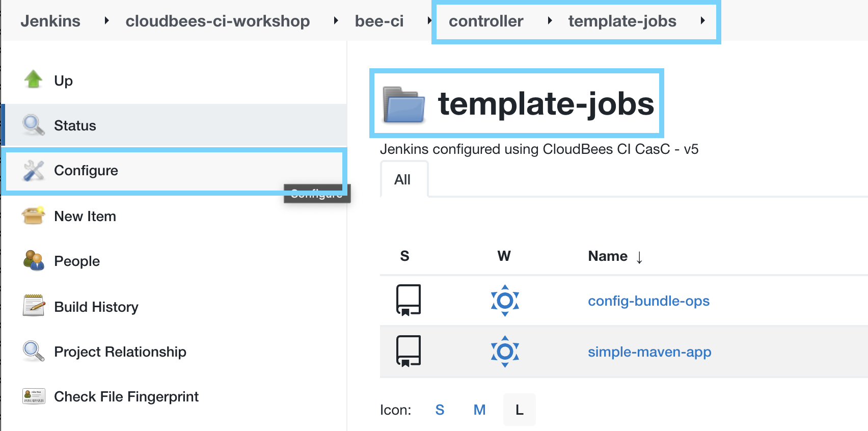Click the Build History notepad icon
The width and height of the screenshot is (868, 431).
(x=34, y=306)
